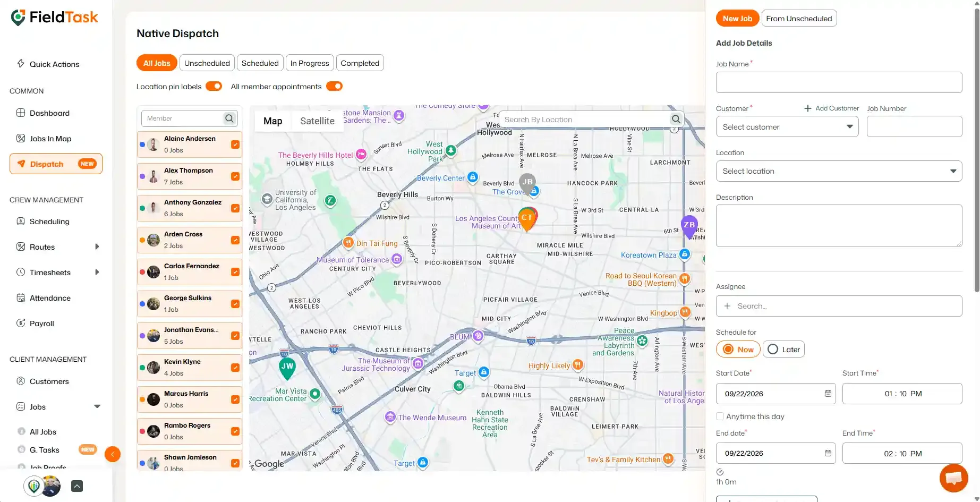
Task: Click the up-arrow icon beside profile avatar
Action: 77,486
